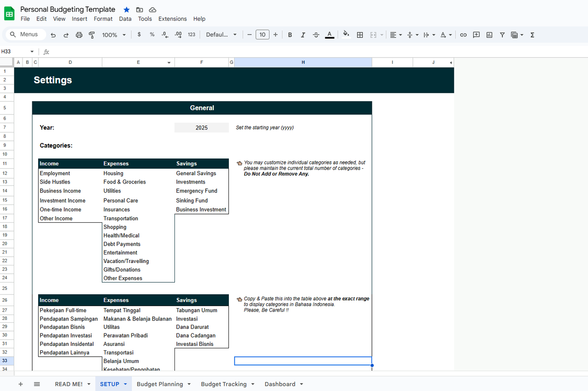The height and width of the screenshot is (391, 588).
Task: Open the Extensions menu
Action: (x=172, y=19)
